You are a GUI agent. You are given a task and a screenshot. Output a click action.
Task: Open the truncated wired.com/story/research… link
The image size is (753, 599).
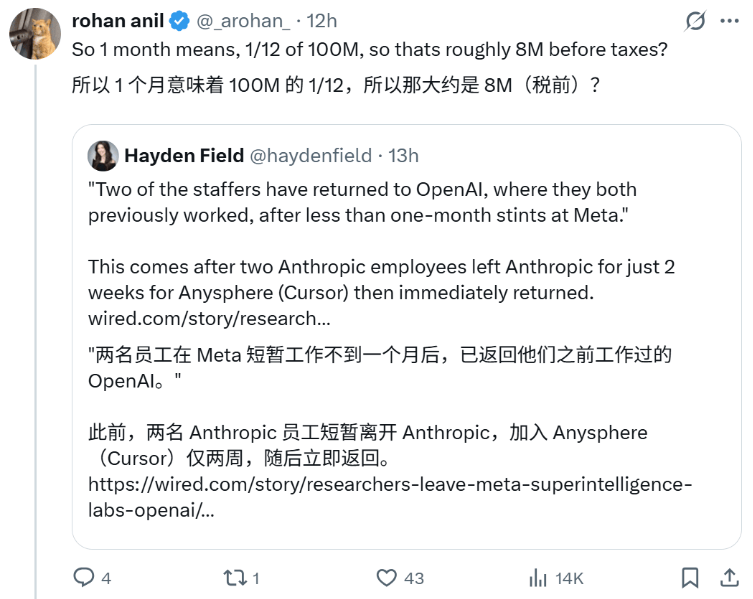[208, 318]
